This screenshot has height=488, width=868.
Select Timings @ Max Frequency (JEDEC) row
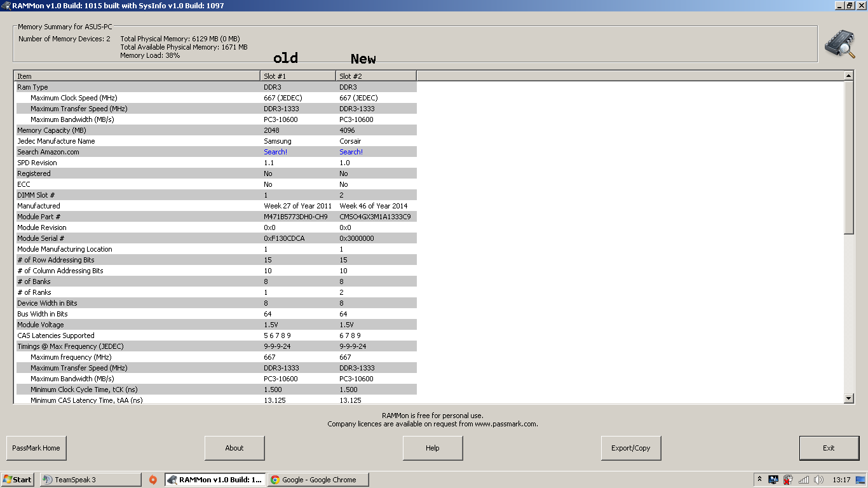[x=215, y=346]
